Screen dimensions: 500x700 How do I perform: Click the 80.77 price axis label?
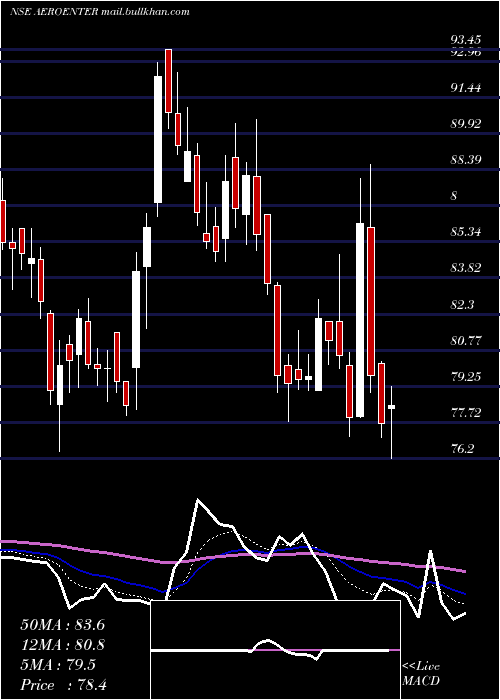[466, 341]
